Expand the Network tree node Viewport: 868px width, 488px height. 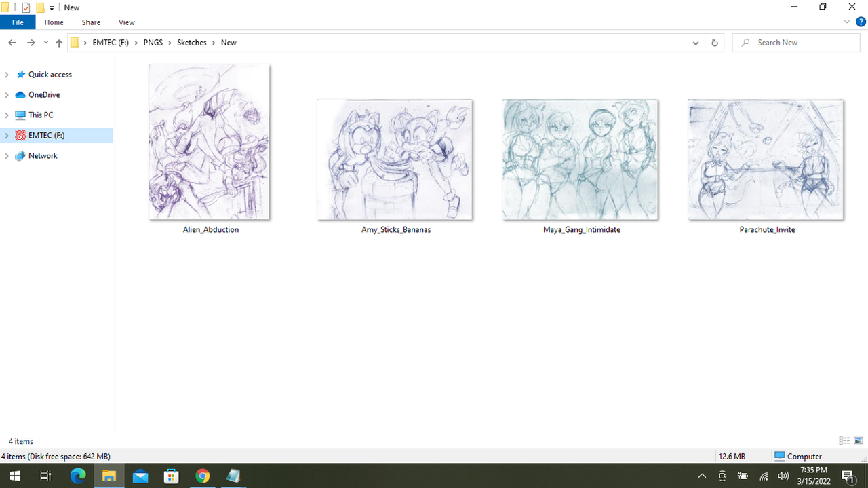click(x=7, y=156)
